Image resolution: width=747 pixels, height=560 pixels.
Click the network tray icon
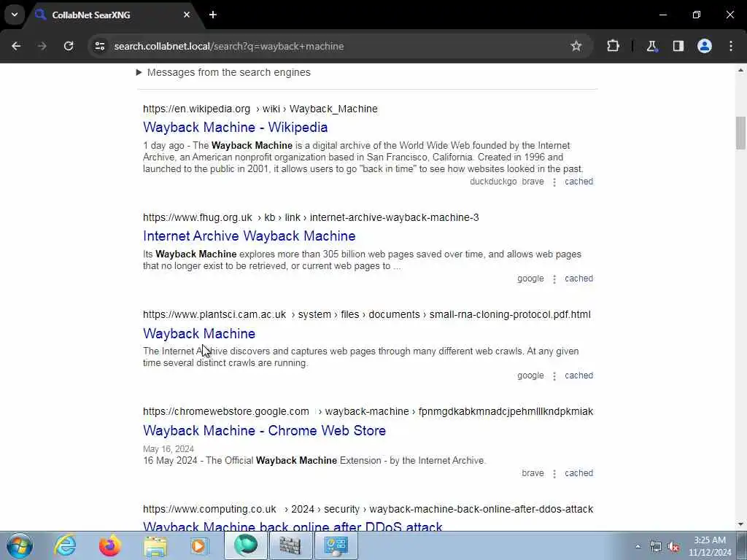[656, 547]
